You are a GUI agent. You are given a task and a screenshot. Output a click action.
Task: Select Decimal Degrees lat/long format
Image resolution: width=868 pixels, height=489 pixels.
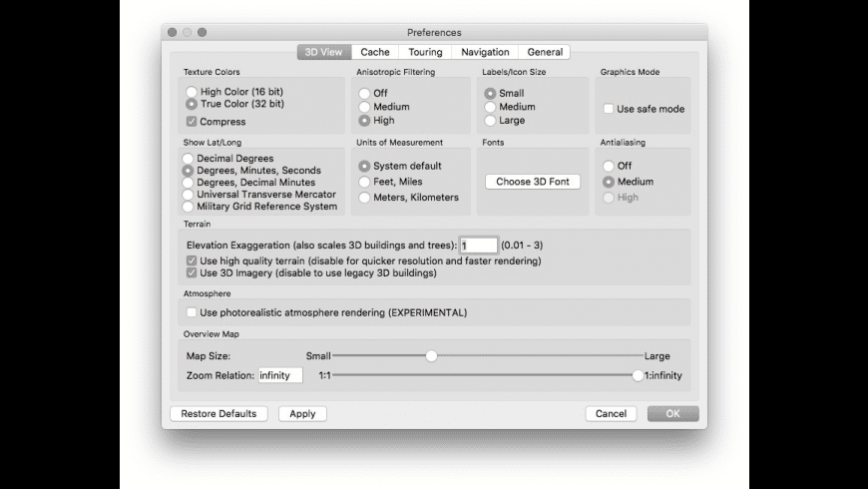pyautogui.click(x=188, y=159)
